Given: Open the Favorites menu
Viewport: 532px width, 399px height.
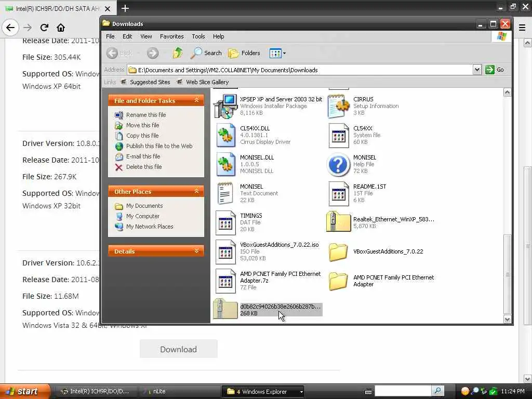Looking at the screenshot, I should [171, 36].
